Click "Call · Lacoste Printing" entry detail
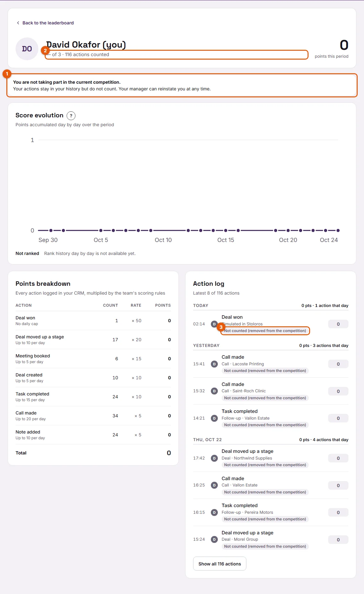This screenshot has height=594, width=364. [243, 364]
